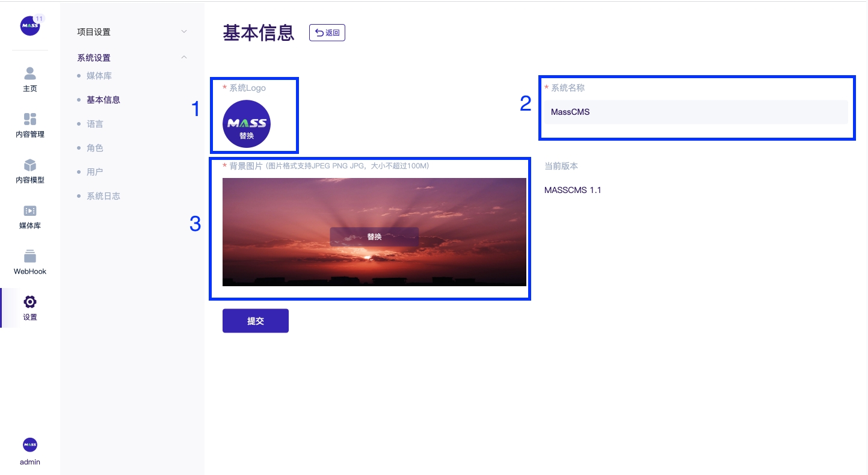The width and height of the screenshot is (868, 475).
Task: Open the 用户 users settings item
Action: 95,172
